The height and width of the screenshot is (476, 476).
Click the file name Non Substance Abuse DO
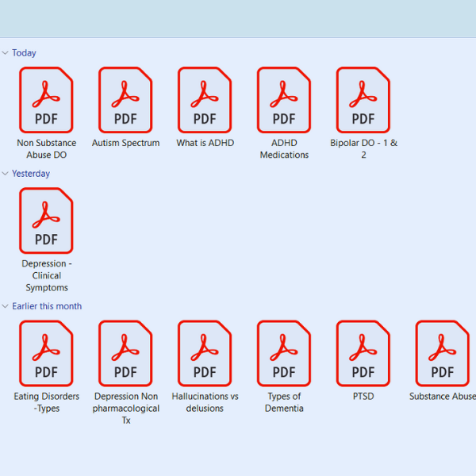click(x=47, y=149)
